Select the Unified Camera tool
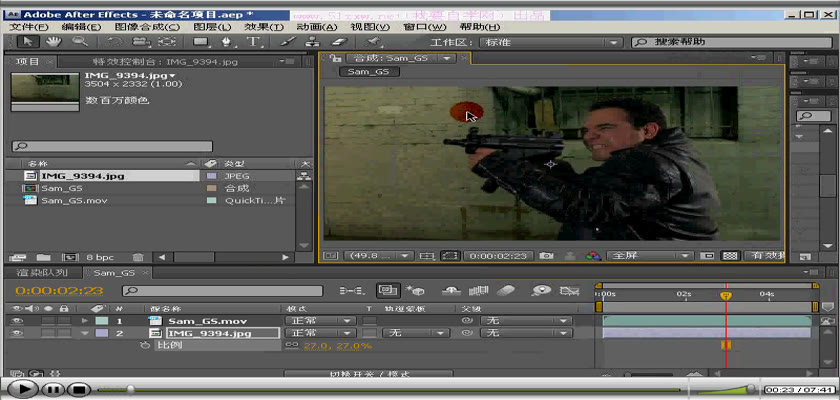This screenshot has width=840, height=400. click(x=141, y=42)
